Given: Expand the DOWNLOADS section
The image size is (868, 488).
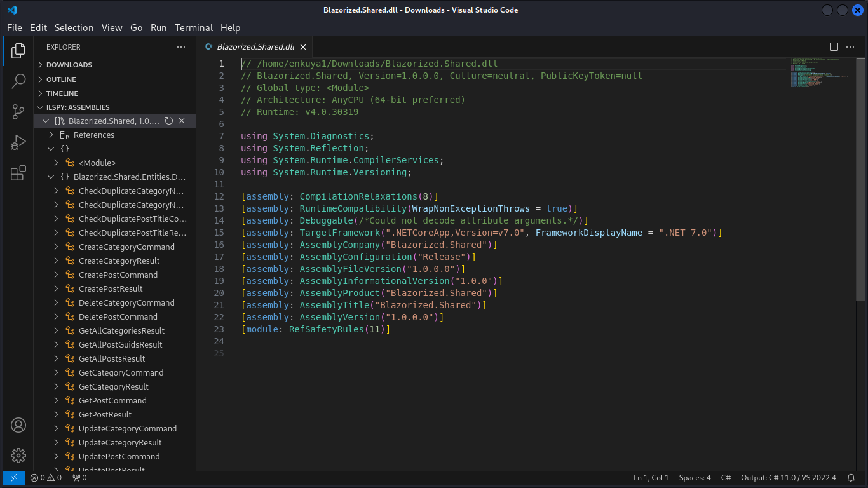Looking at the screenshot, I should 69,65.
